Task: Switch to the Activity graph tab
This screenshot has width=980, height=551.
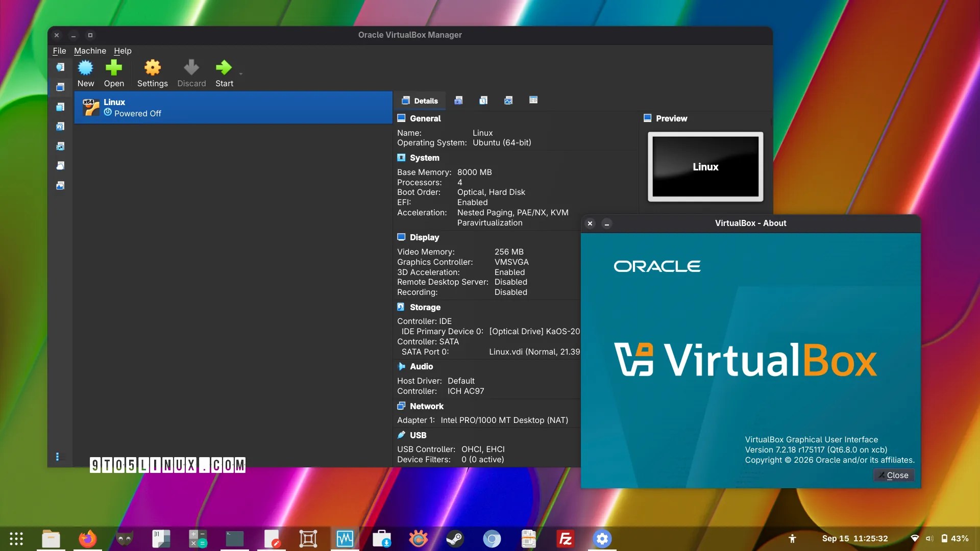Action: [x=508, y=100]
